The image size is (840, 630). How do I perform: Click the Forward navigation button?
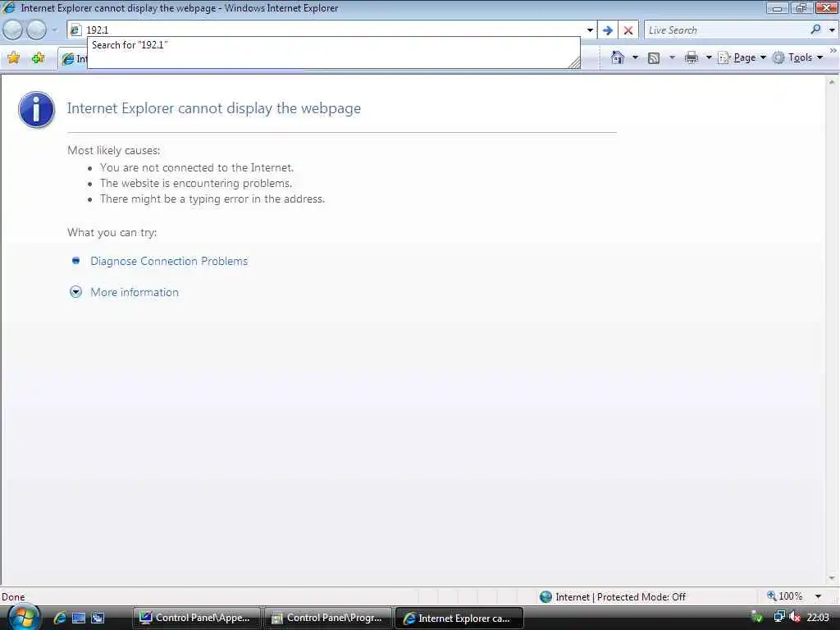(36, 30)
